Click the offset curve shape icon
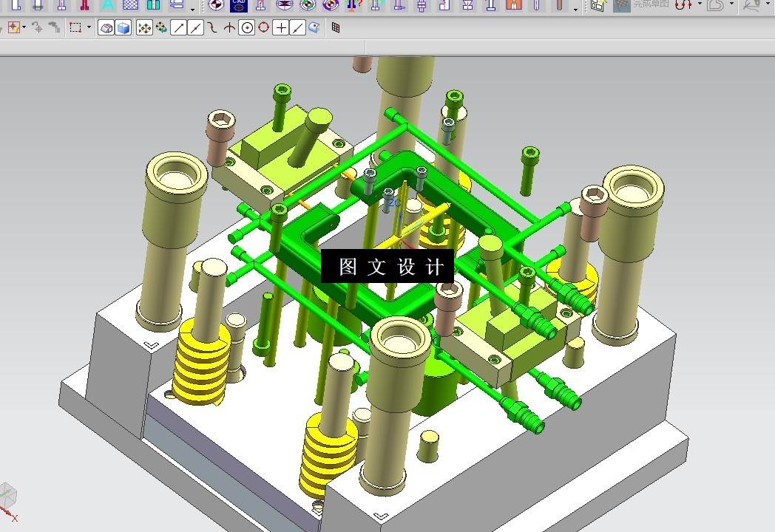Viewport: 775px width, 532px height. pyautogui.click(x=715, y=5)
